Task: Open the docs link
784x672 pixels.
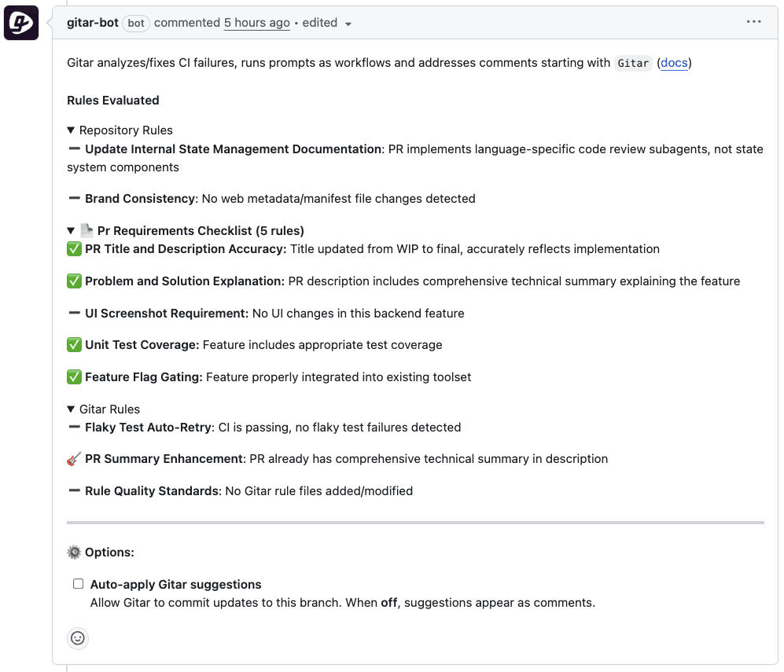Action: (674, 63)
